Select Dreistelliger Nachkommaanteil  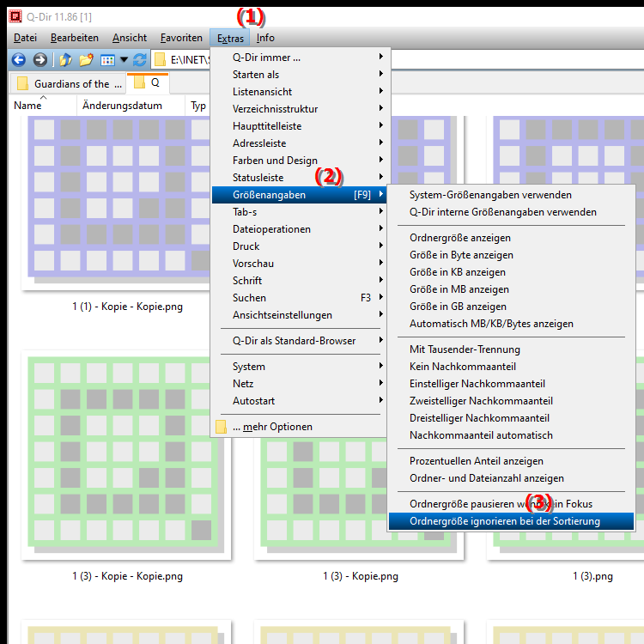point(512,418)
